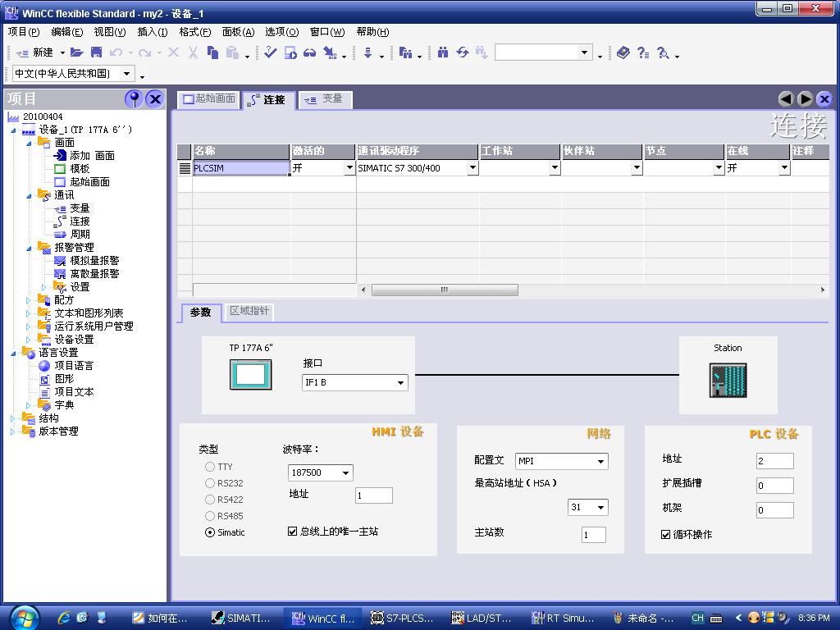Click the Save diskette icon in toolbar
The height and width of the screenshot is (630, 840).
point(96,52)
